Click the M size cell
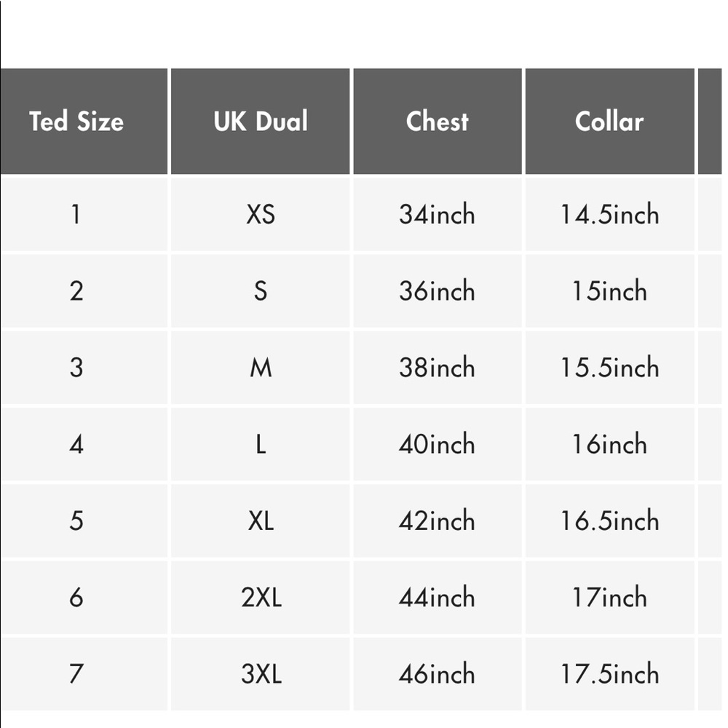 pos(261,367)
